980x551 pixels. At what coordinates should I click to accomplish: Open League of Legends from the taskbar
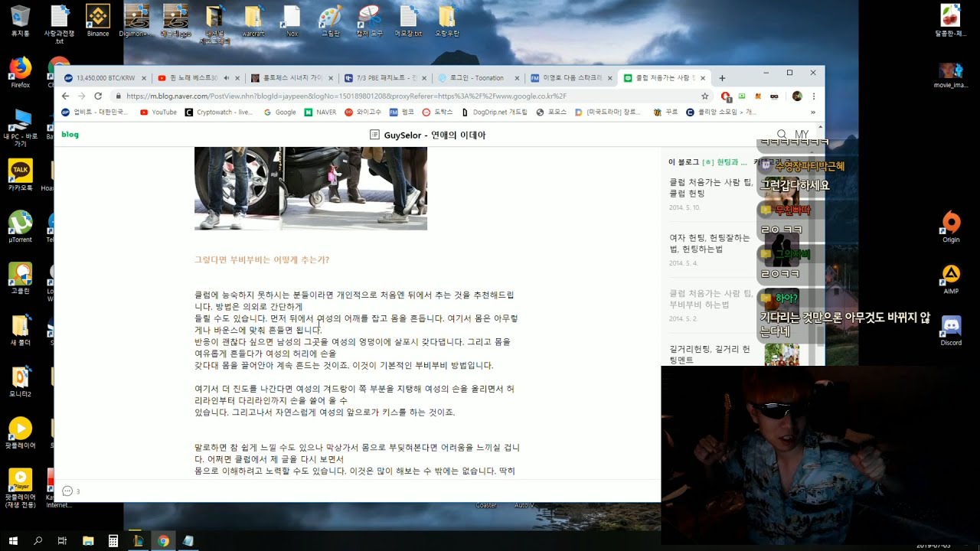pos(138,540)
